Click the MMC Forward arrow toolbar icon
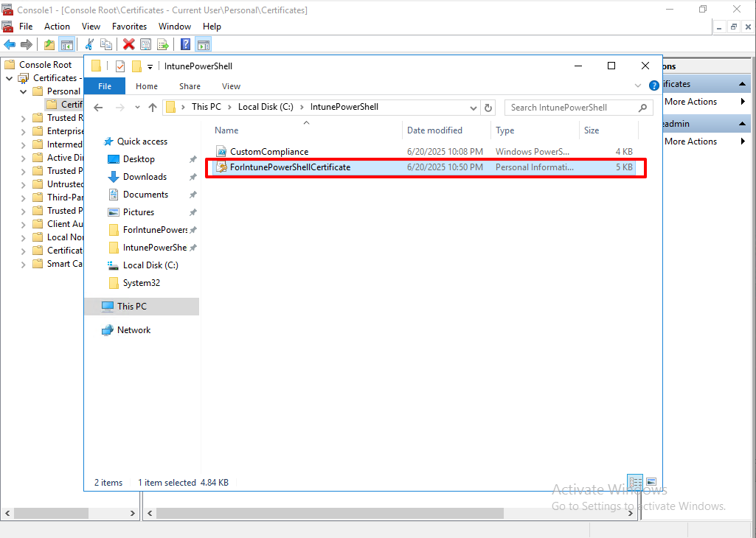Viewport: 756px width, 538px height. coord(27,45)
